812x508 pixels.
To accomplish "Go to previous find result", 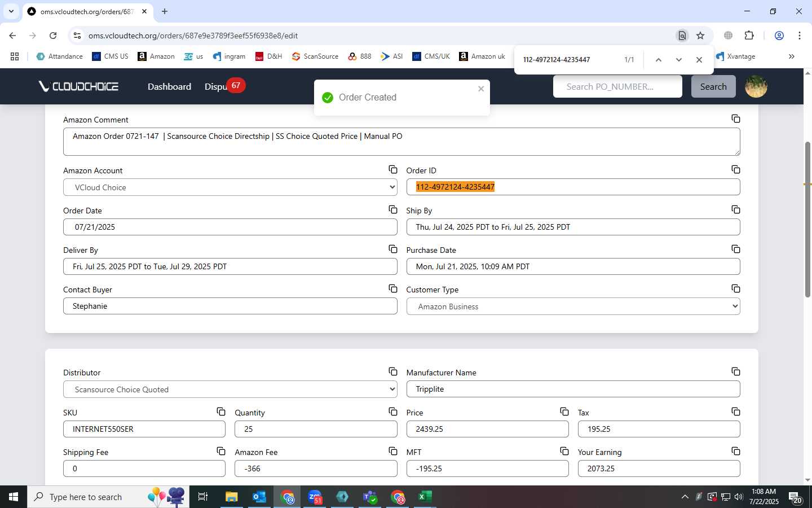I will [658, 60].
